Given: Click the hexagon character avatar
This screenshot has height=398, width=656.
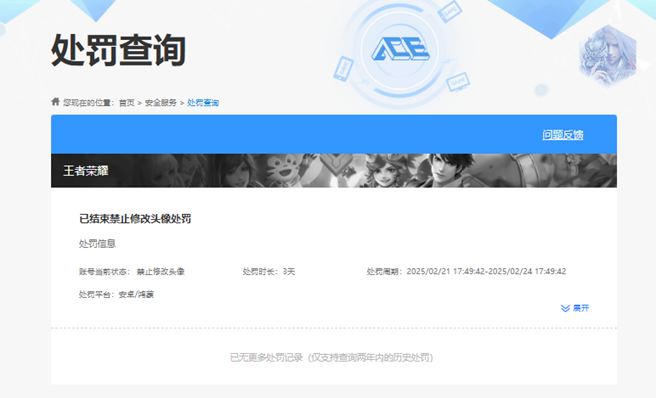Looking at the screenshot, I should (x=608, y=55).
